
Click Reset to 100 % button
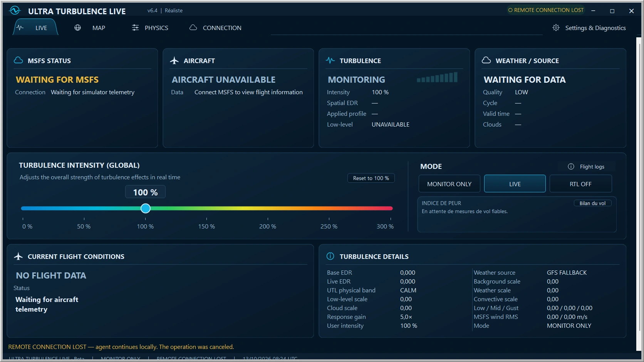point(371,178)
